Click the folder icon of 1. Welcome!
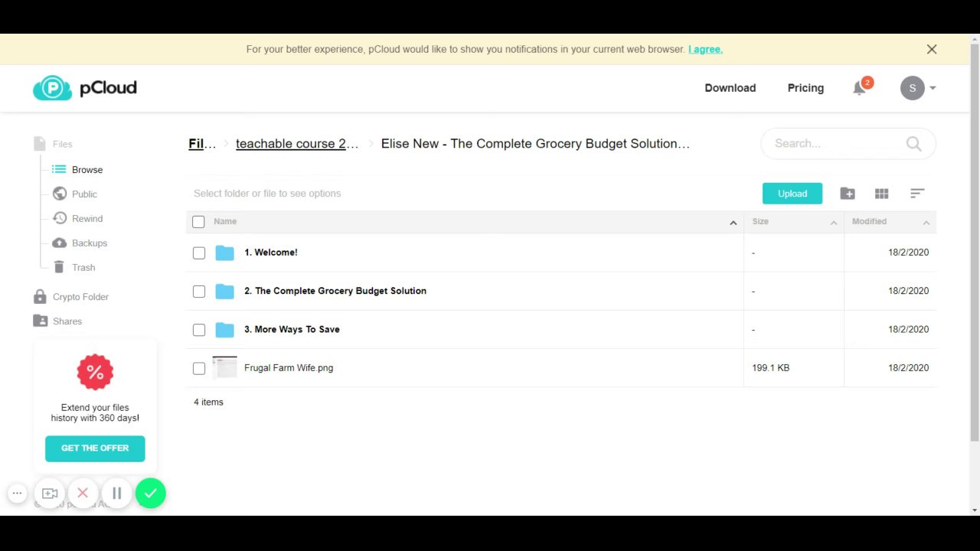Viewport: 980px width, 551px height. [224, 253]
